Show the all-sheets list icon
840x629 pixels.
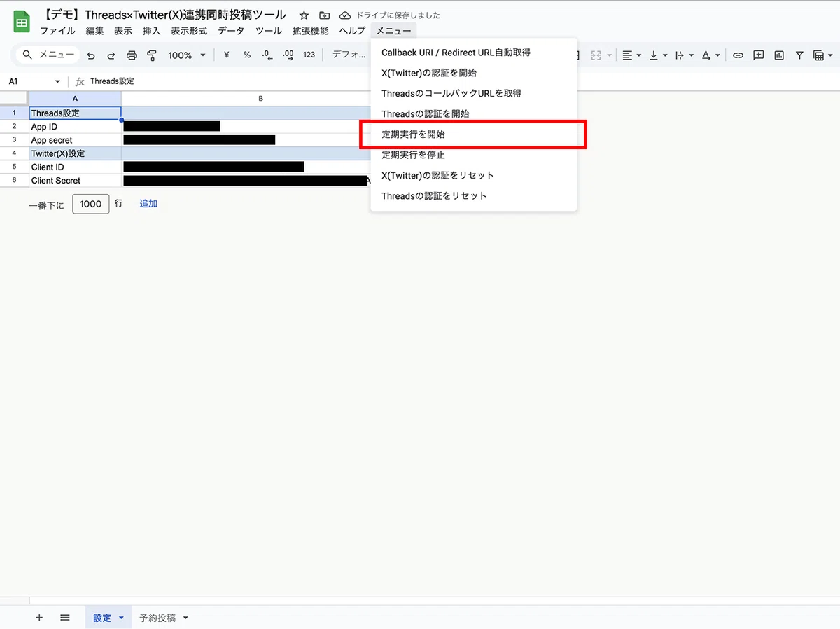pyautogui.click(x=65, y=618)
